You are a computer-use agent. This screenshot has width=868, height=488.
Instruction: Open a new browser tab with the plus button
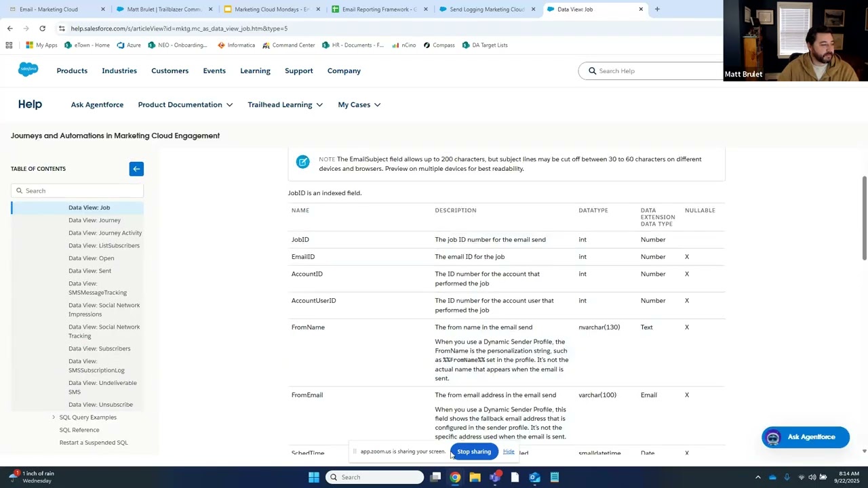(657, 9)
